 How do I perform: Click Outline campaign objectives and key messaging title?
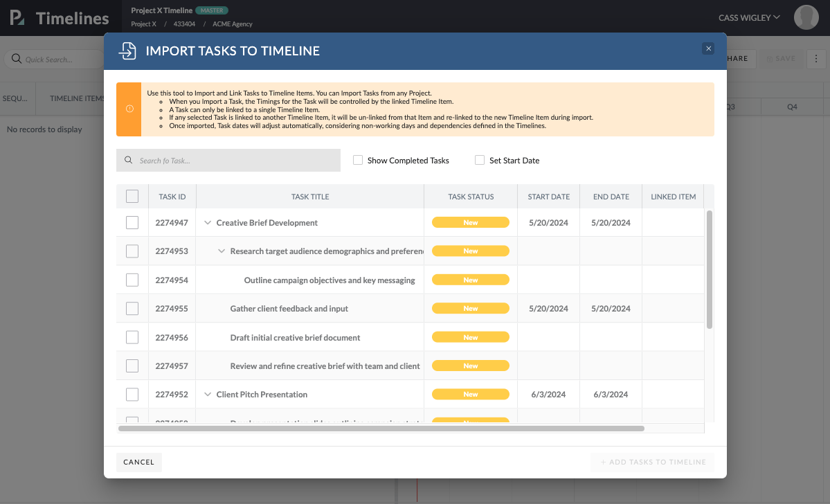point(330,280)
